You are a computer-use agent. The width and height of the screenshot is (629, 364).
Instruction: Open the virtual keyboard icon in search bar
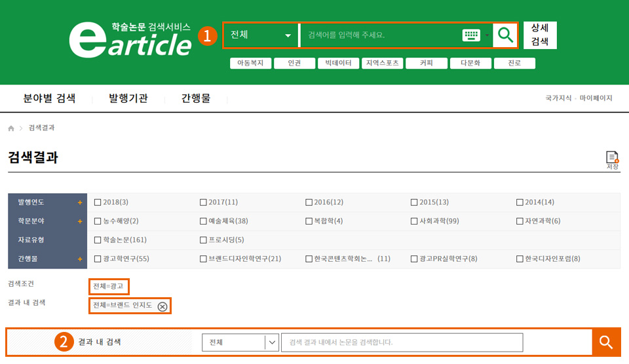coord(471,35)
